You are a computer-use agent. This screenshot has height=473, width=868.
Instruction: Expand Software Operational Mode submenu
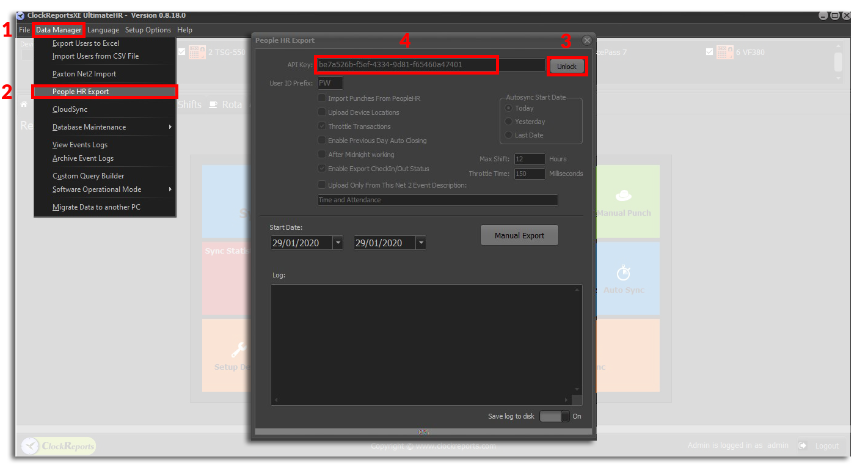[x=105, y=189]
